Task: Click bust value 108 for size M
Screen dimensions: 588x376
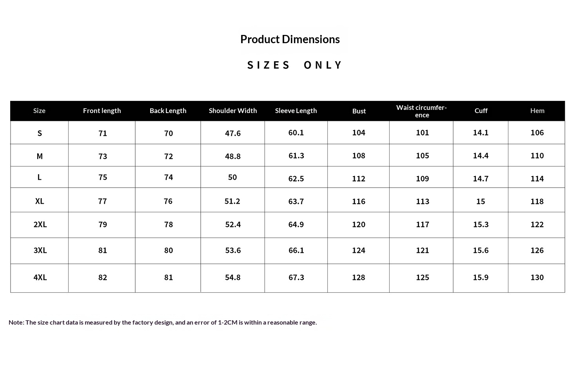Action: [x=359, y=155]
